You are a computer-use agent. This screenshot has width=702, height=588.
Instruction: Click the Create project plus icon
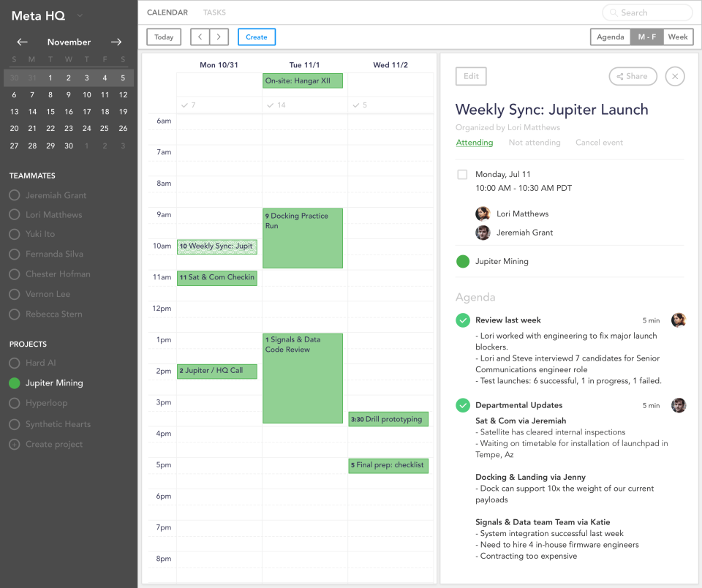pos(15,444)
